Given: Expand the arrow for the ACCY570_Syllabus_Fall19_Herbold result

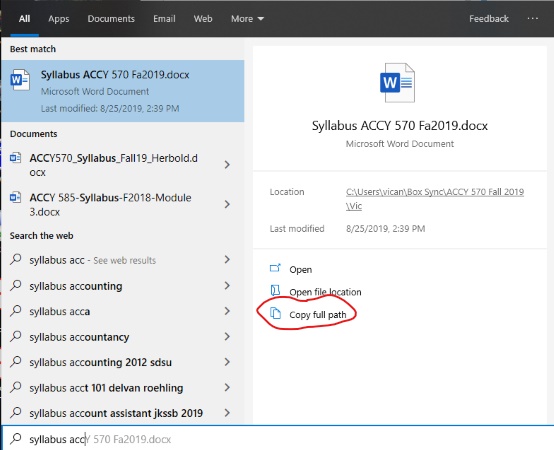Looking at the screenshot, I should 227,165.
